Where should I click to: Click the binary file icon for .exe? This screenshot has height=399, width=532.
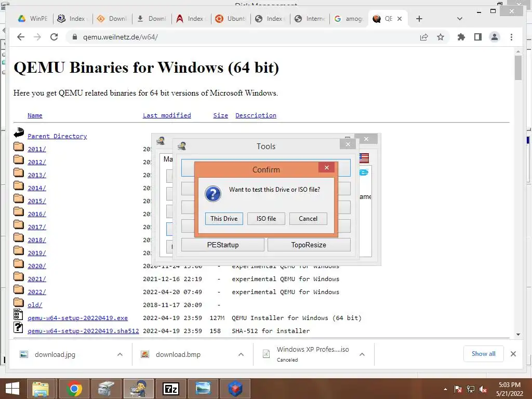18,314
